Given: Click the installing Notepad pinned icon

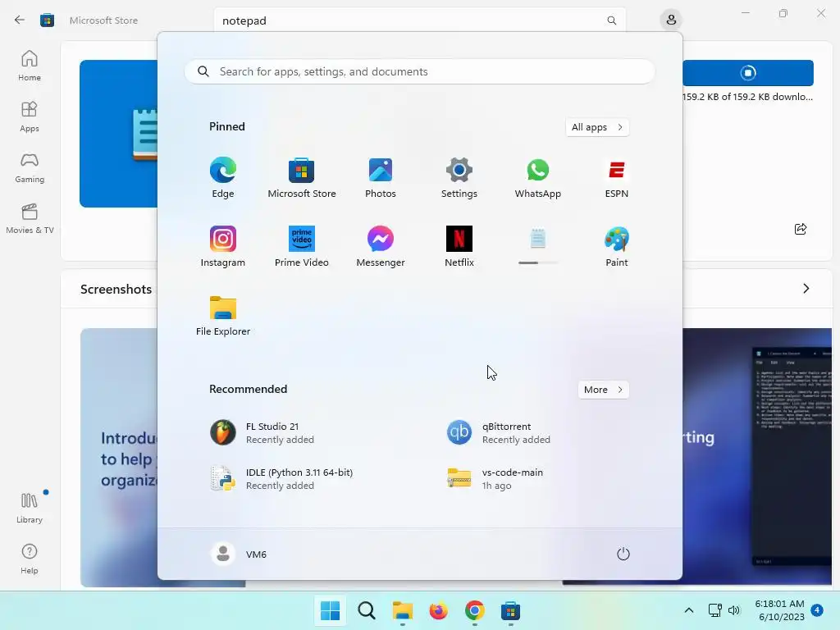Looking at the screenshot, I should [x=538, y=246].
